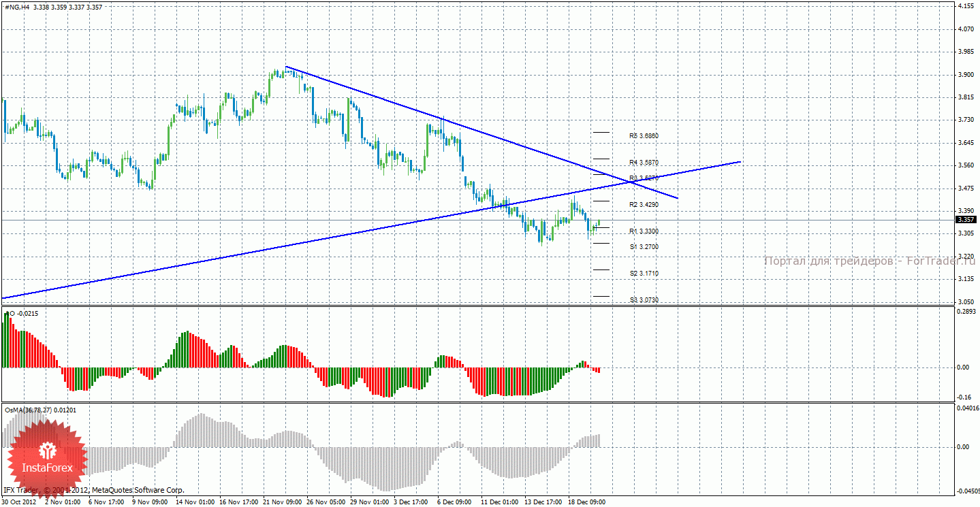980x507 pixels.
Task: Click the 6 Dec 09:00 time label
Action: 454,502
